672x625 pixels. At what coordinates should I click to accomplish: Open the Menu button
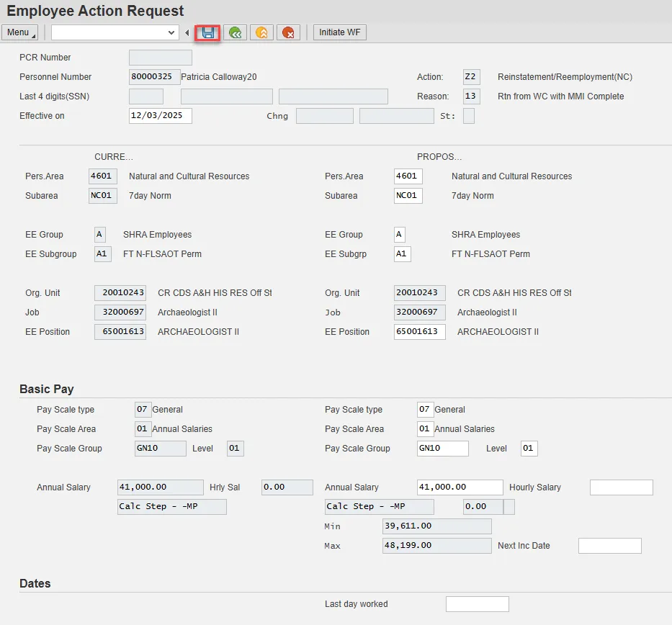click(x=19, y=32)
